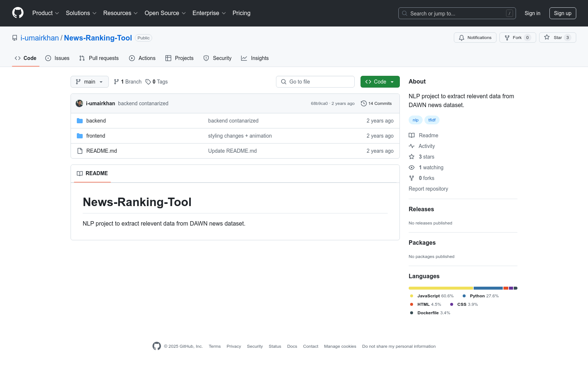Open the frontend folder icon

click(x=80, y=136)
